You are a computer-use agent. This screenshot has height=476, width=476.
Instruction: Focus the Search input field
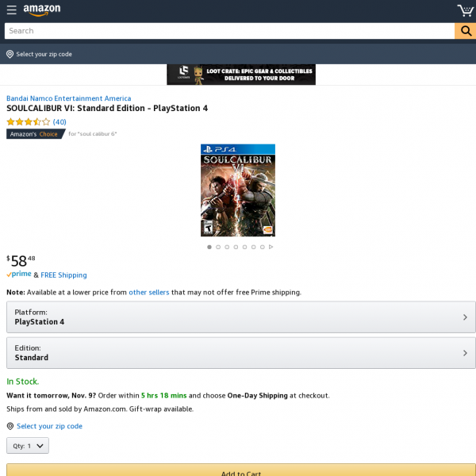tap(229, 31)
